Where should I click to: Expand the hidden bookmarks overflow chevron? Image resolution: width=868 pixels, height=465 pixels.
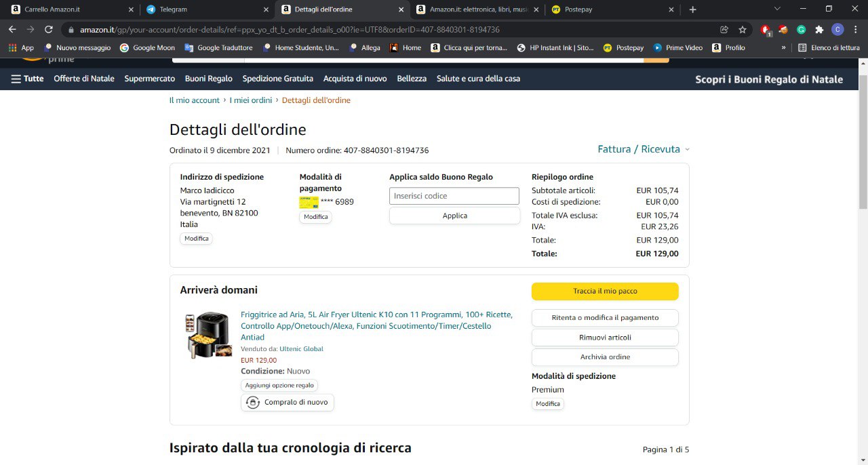click(784, 48)
